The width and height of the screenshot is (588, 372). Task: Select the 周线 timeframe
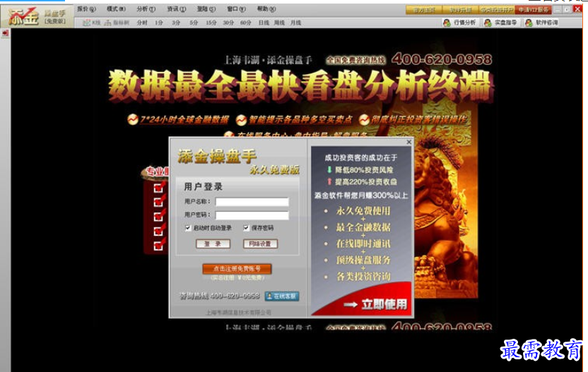279,23
